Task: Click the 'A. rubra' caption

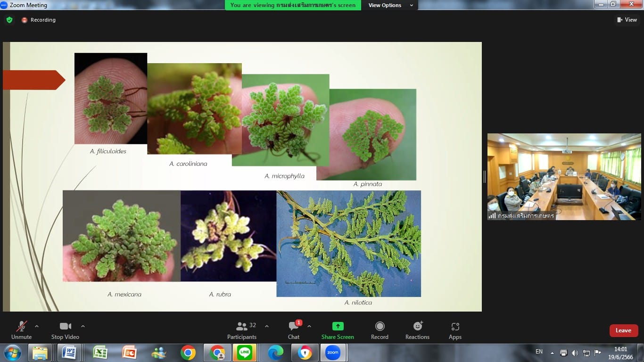Action: tap(220, 294)
